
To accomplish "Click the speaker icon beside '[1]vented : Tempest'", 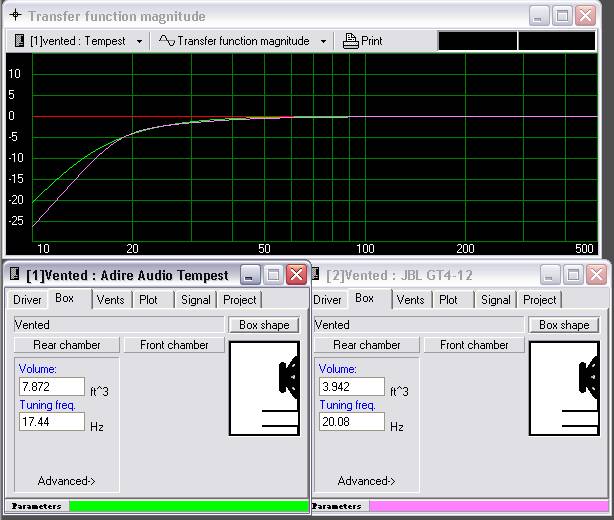I will (x=19, y=40).
